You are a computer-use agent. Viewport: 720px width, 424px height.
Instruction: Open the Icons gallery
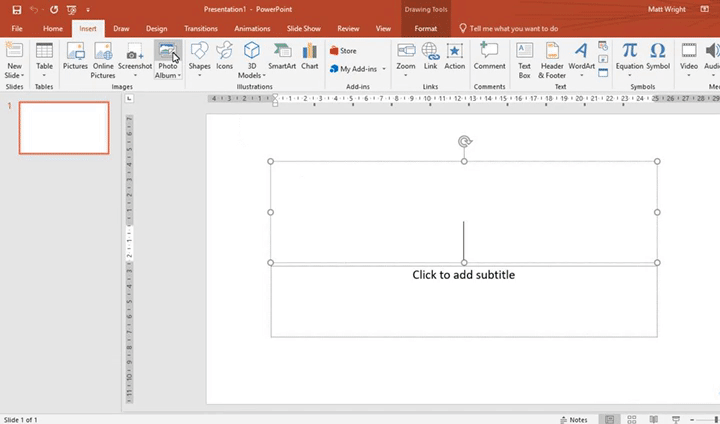coord(225,56)
